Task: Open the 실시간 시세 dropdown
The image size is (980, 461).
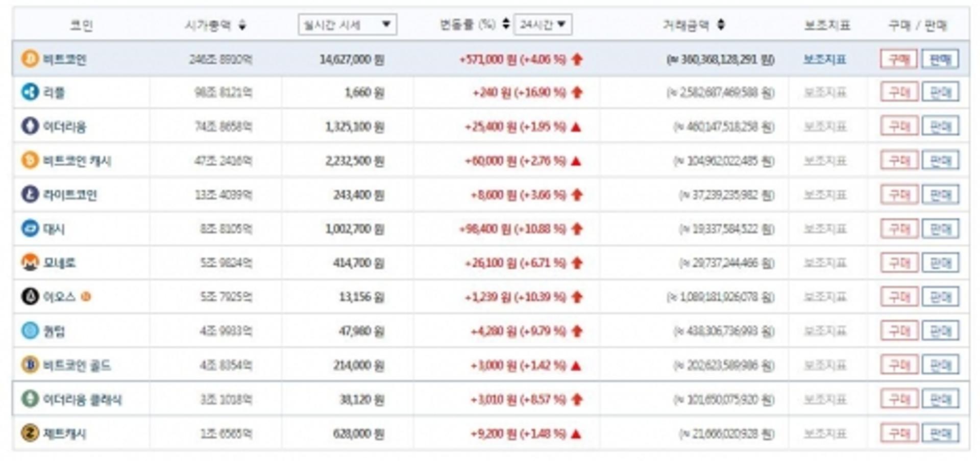Action: [x=348, y=24]
